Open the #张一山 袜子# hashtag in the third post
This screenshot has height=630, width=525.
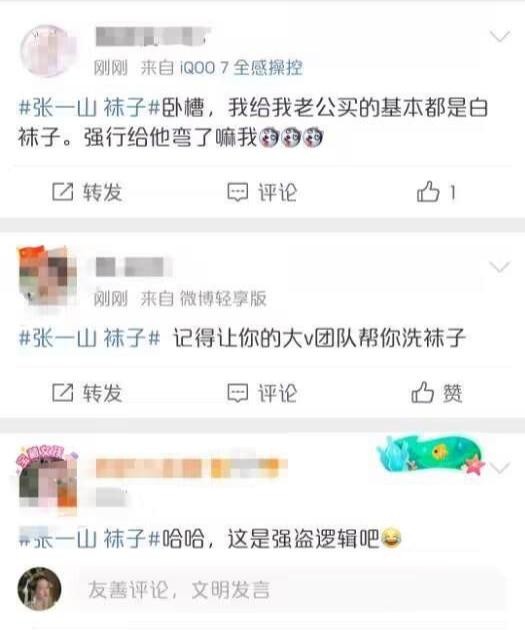90,538
